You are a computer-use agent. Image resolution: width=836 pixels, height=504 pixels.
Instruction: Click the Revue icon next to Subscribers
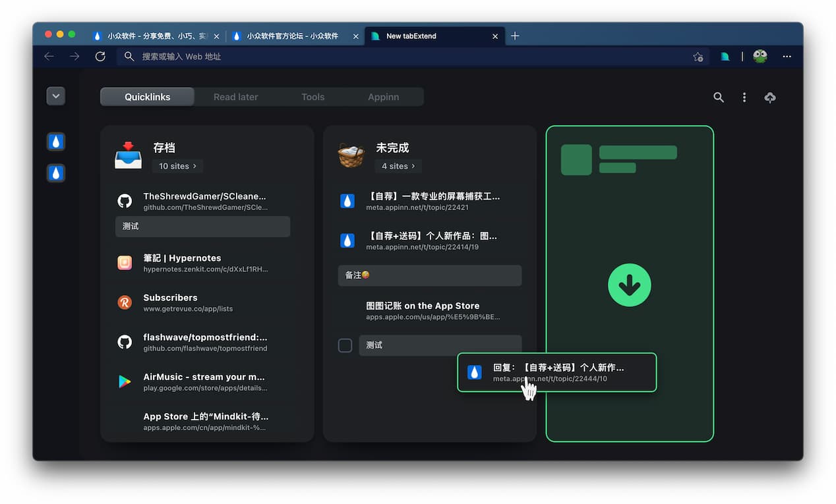[125, 302]
